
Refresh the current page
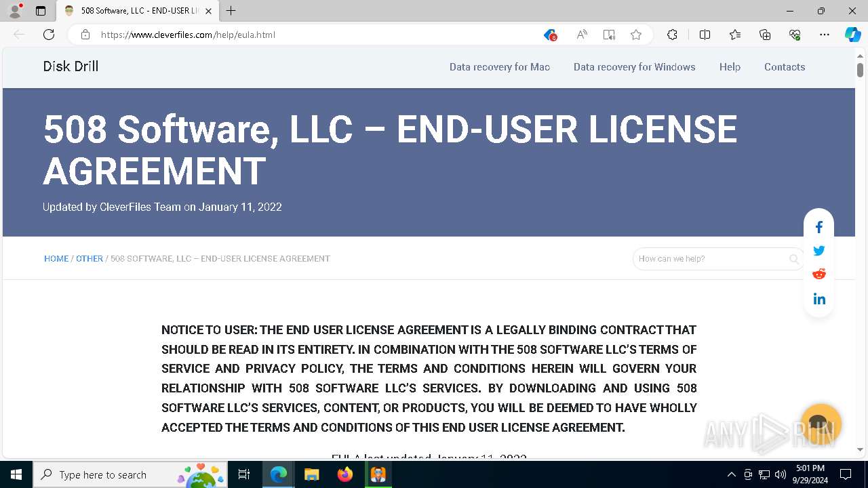(49, 35)
